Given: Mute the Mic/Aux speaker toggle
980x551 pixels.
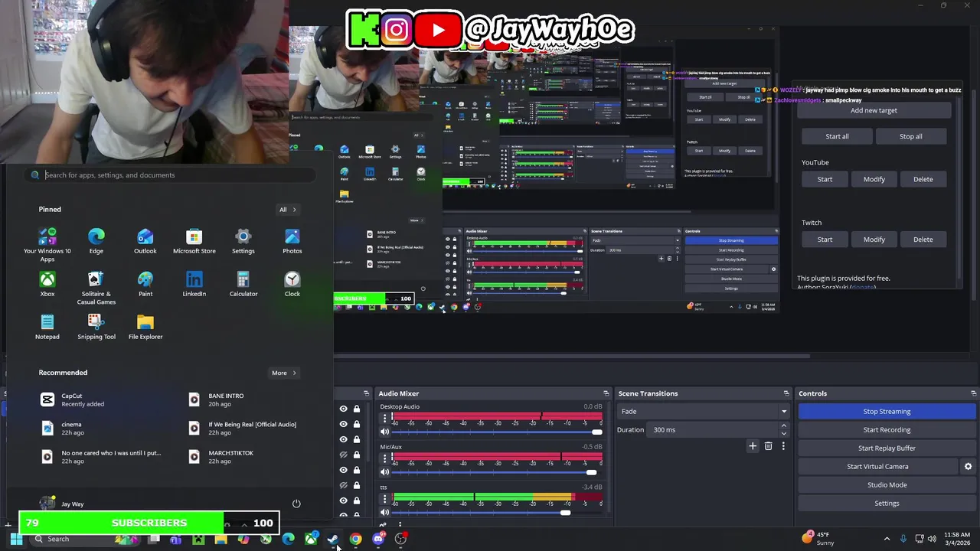Looking at the screenshot, I should point(385,472).
